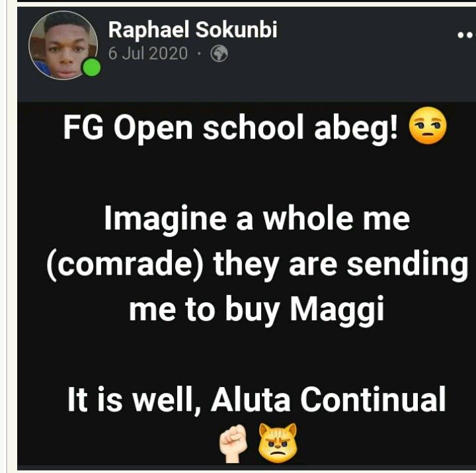The width and height of the screenshot is (476, 473).
Task: Open the post timestamp 6 Jul 2020
Action: (x=148, y=54)
